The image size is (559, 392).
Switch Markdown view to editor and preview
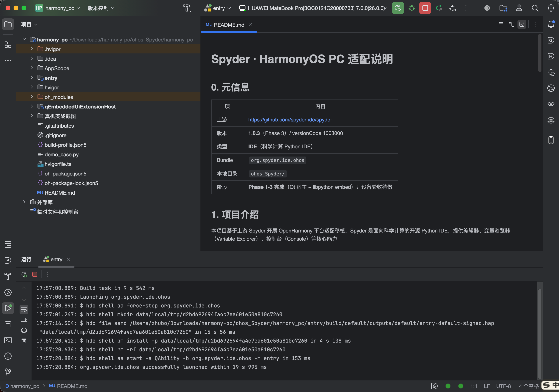click(511, 24)
